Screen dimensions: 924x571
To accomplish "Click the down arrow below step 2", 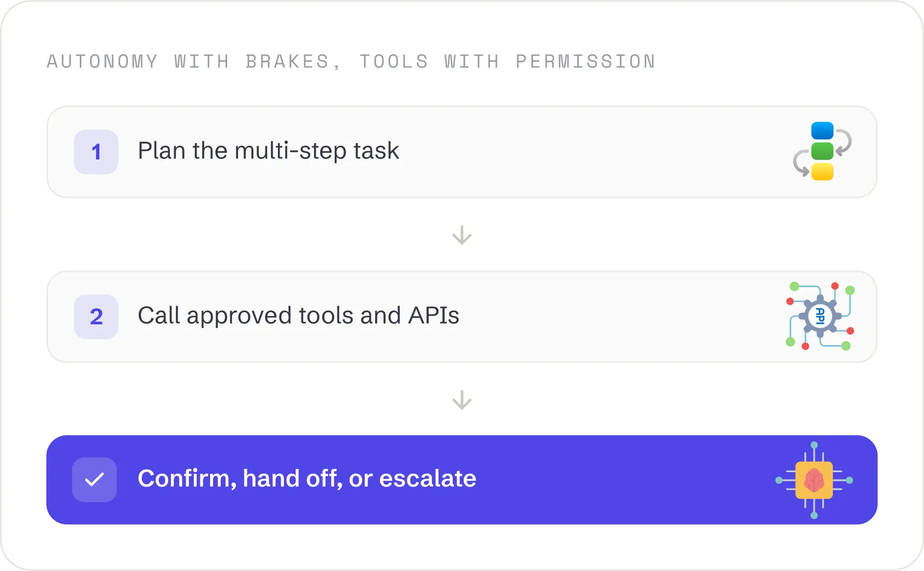I will coord(462,400).
